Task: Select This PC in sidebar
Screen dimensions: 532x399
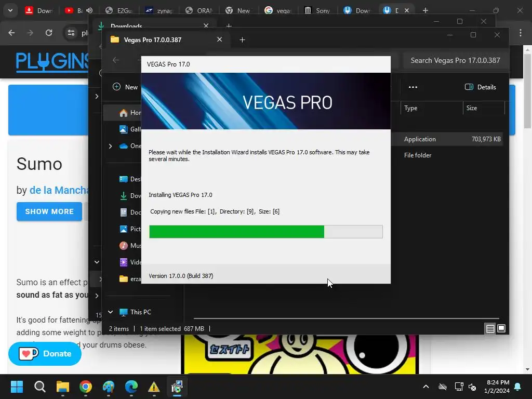Action: [136, 312]
